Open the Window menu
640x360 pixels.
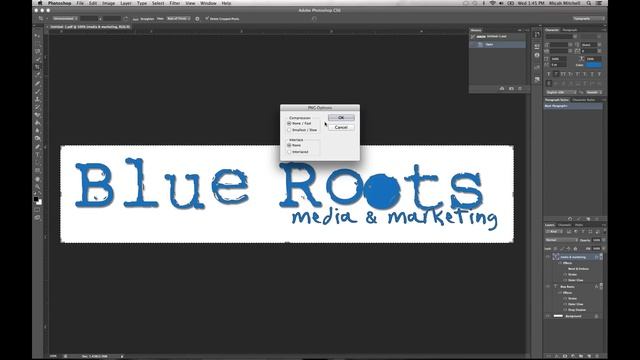[208, 3]
